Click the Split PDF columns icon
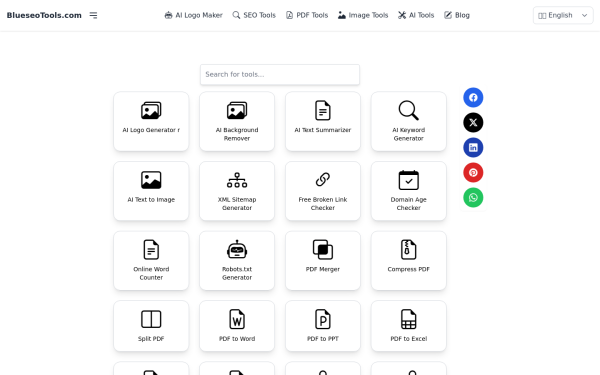600x375 pixels. [151, 319]
